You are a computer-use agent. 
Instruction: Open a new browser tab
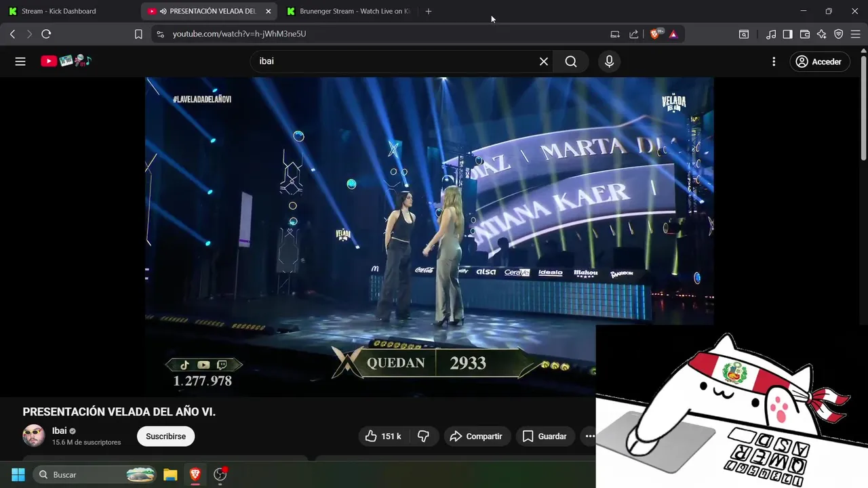tap(428, 12)
